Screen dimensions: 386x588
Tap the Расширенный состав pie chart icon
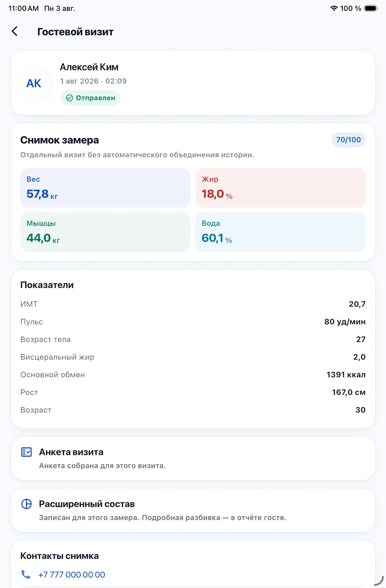click(x=27, y=504)
